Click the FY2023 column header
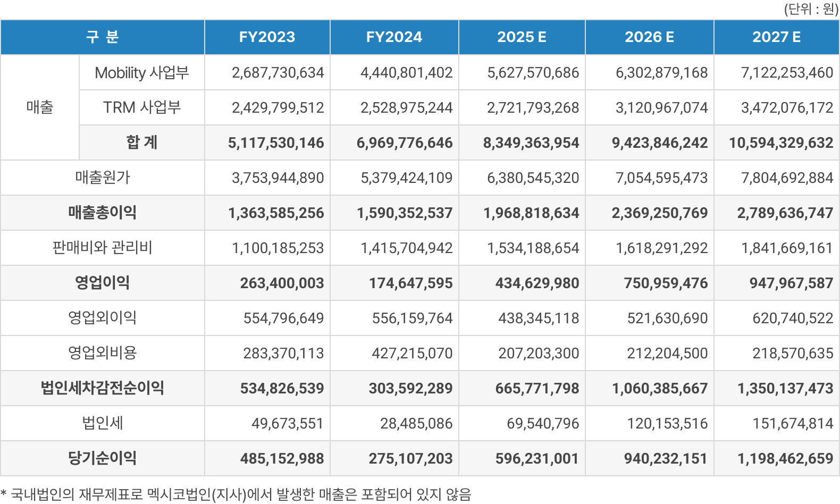Screen dimensions: 840x504 [267, 37]
